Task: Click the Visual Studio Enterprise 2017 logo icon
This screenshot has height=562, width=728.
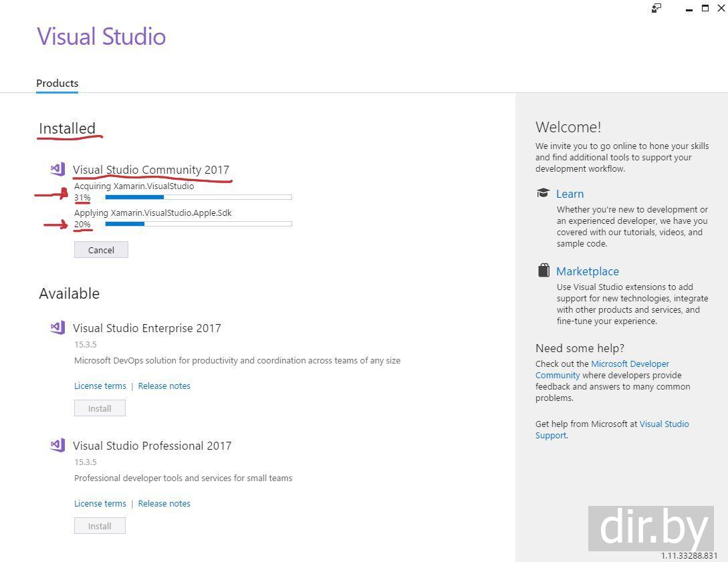Action: [57, 327]
